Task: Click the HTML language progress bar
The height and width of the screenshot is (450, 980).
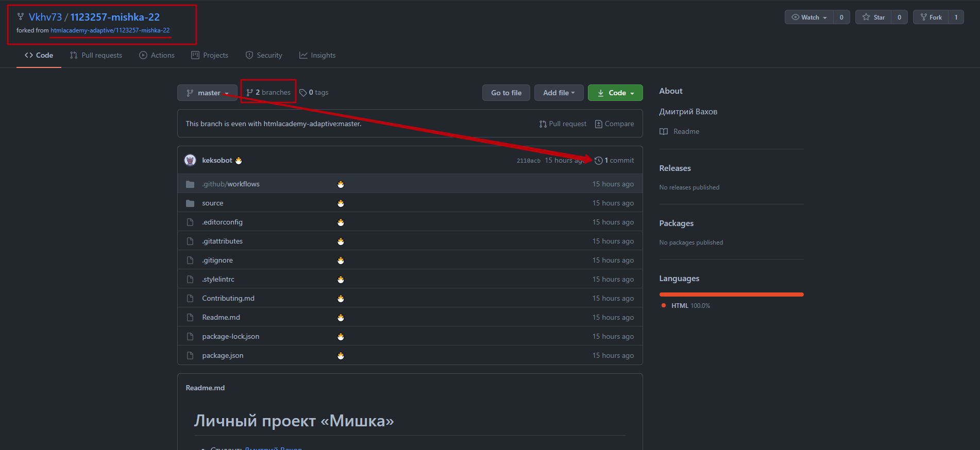Action: [x=731, y=295]
